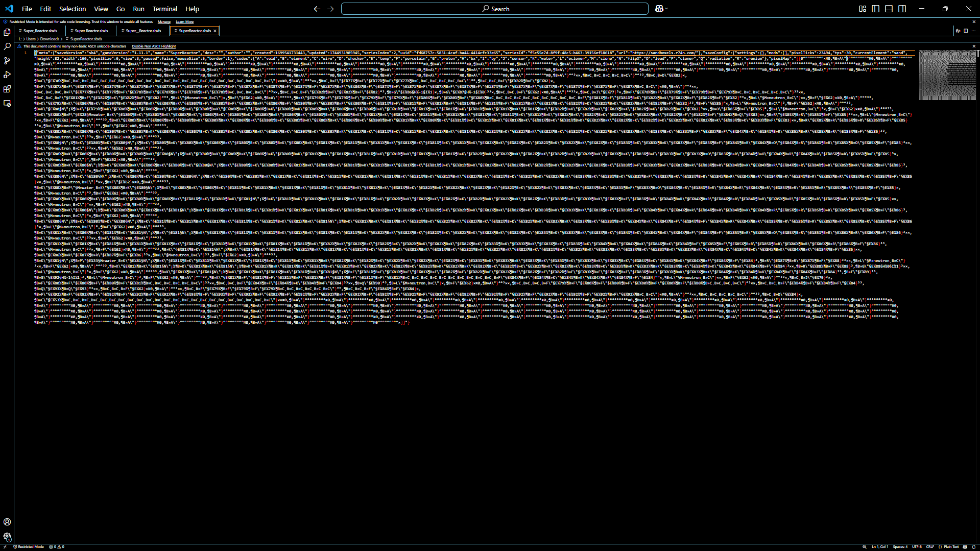The height and width of the screenshot is (551, 980).
Task: Expand the Copilot dropdown arrow
Action: click(666, 9)
